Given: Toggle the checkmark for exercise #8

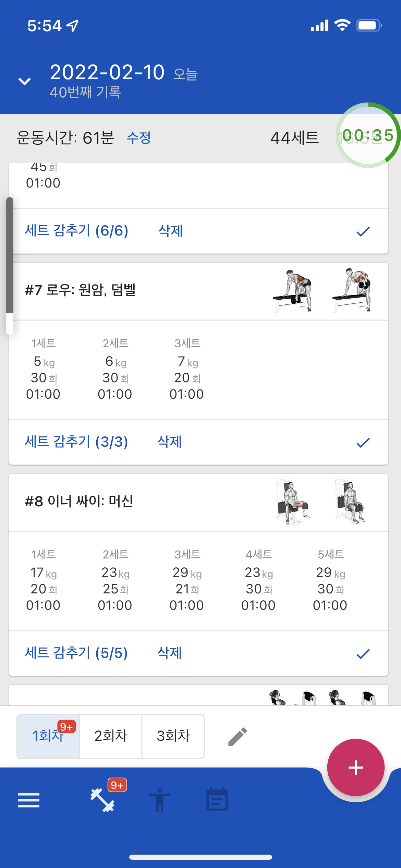Looking at the screenshot, I should [363, 654].
